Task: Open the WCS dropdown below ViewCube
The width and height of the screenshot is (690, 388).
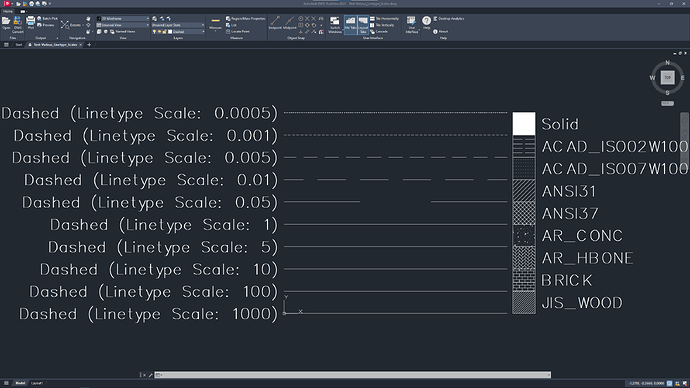Action: [668, 103]
